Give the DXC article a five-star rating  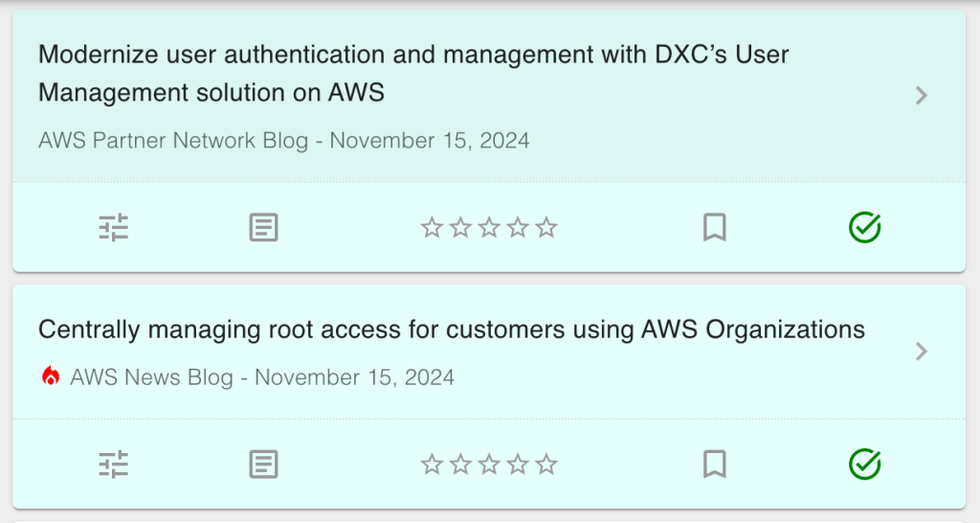[x=546, y=228]
